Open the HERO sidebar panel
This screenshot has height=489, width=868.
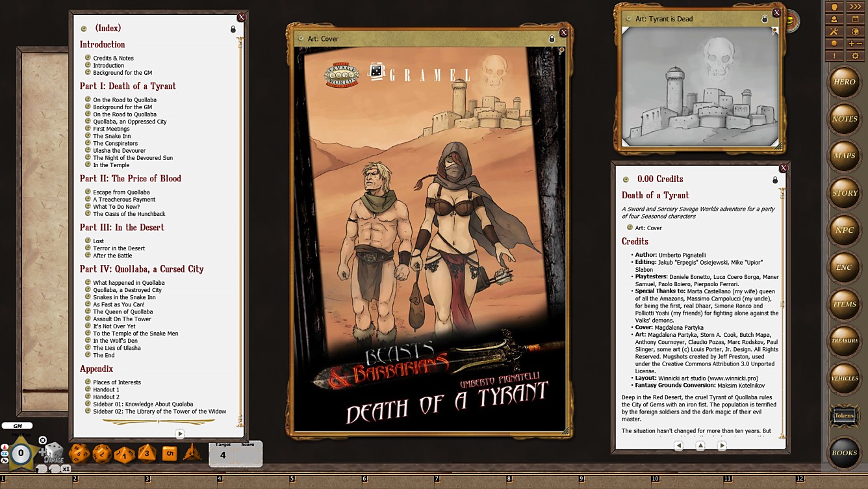point(845,82)
